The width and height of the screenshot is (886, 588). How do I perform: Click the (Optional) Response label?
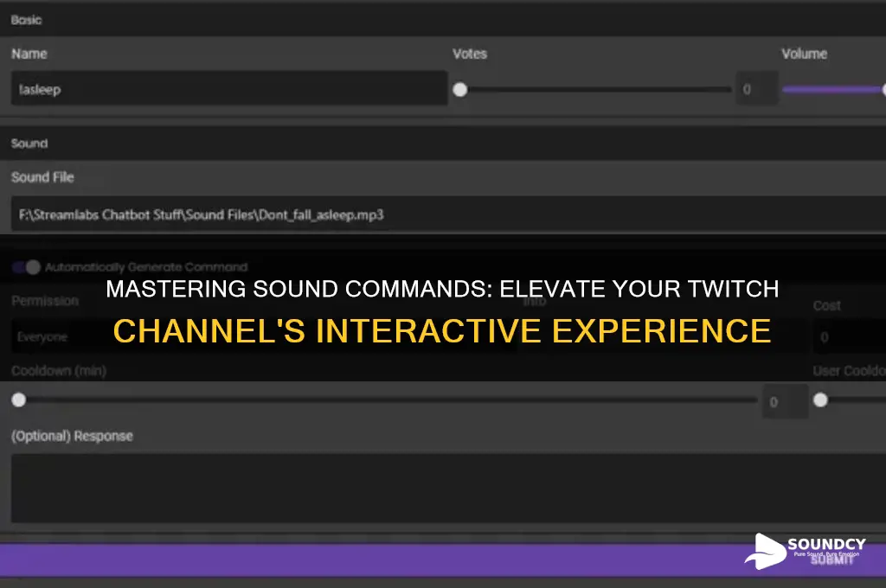[x=73, y=436]
